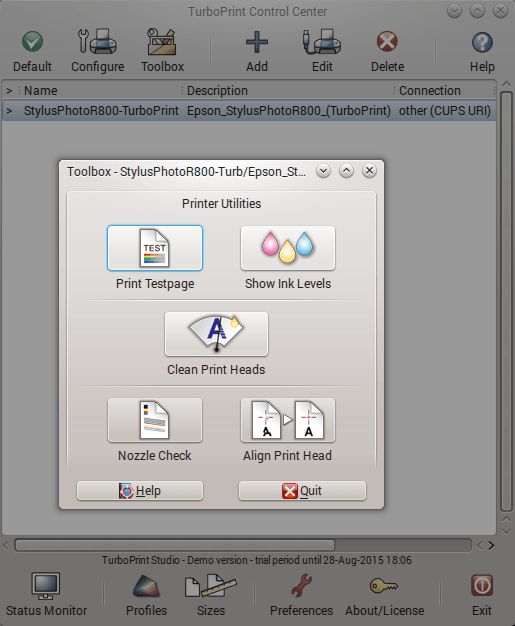Click Quit button in Toolbox dialog

302,491
